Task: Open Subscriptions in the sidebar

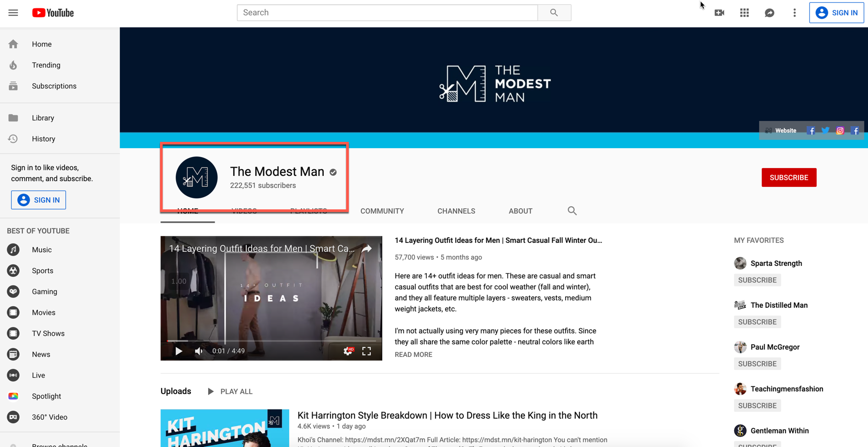Action: click(60, 86)
